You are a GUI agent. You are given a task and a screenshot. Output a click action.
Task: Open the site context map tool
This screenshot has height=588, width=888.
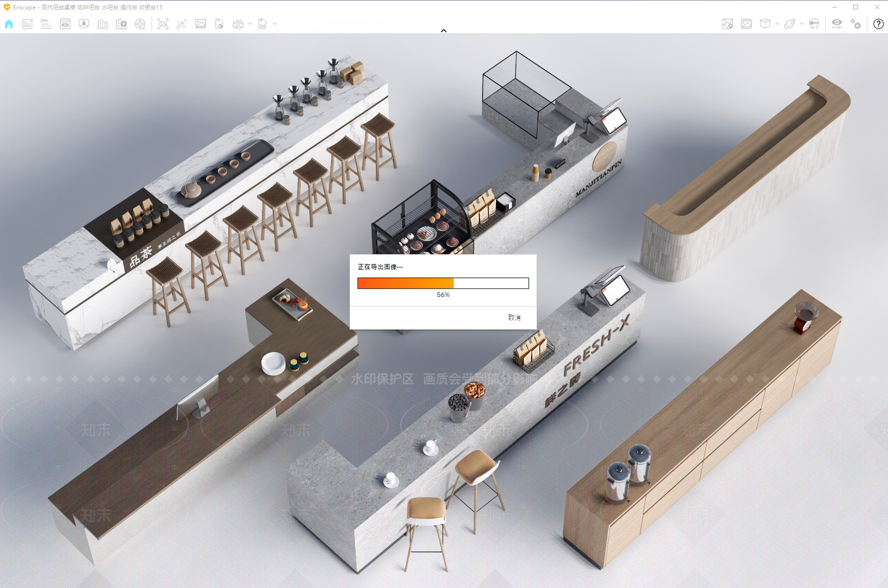click(84, 24)
